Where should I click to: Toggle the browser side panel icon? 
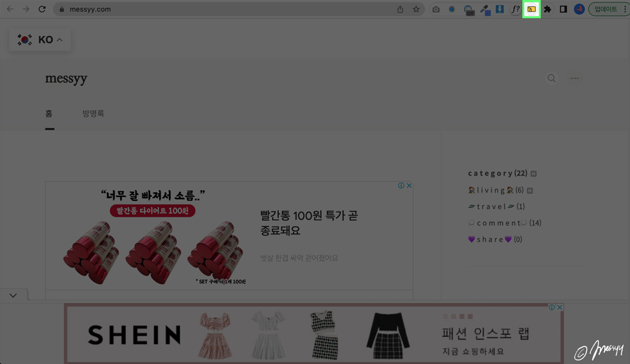[563, 9]
